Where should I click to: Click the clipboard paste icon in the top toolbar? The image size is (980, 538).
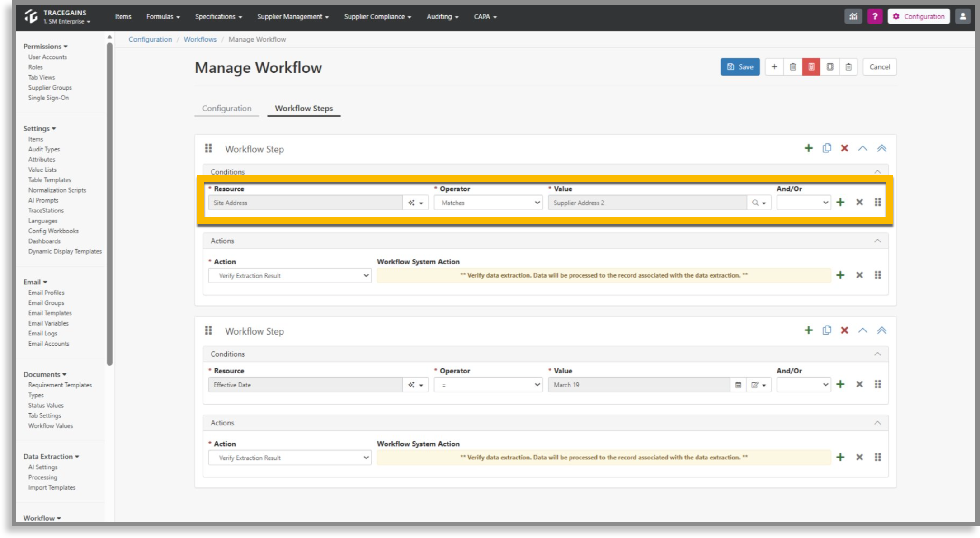[x=848, y=67]
